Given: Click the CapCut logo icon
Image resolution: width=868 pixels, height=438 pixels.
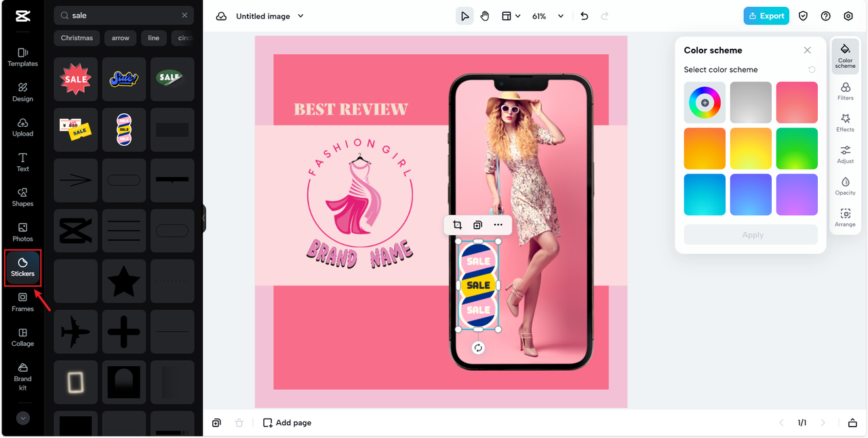Looking at the screenshot, I should point(22,16).
